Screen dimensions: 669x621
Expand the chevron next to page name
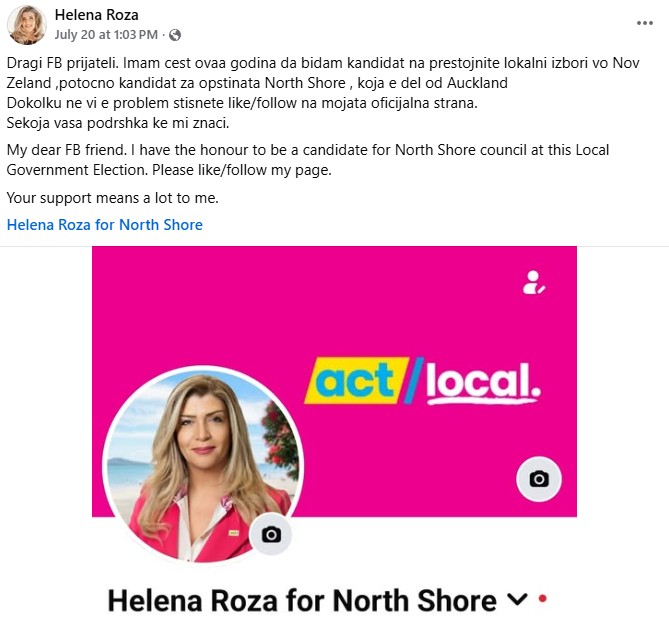[517, 599]
